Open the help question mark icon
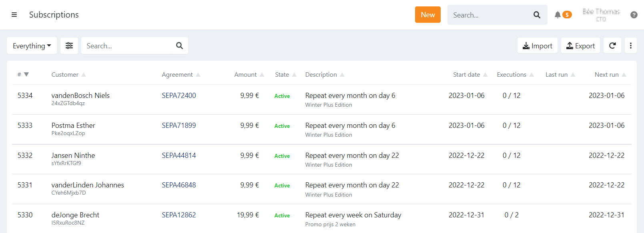The height and width of the screenshot is (233, 644). (x=634, y=15)
